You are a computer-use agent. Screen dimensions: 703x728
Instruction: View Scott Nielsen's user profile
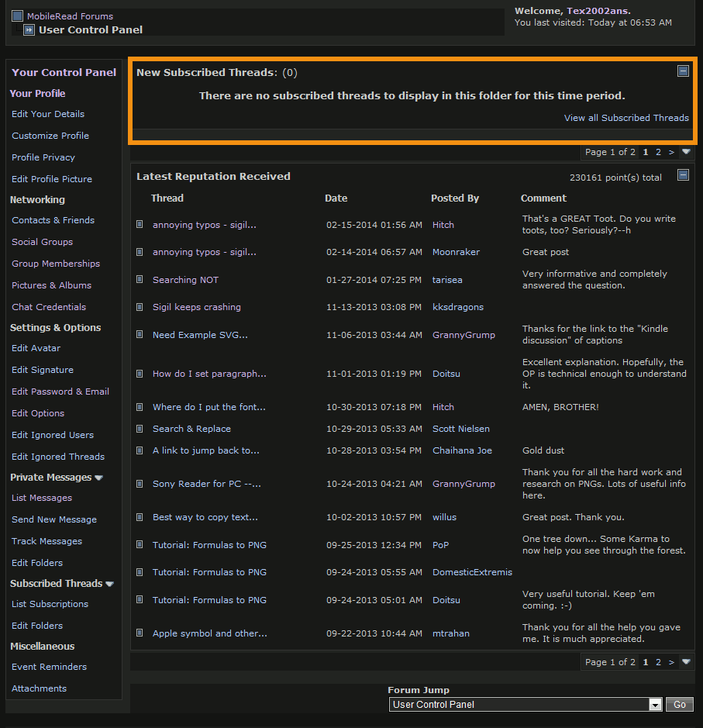[460, 429]
